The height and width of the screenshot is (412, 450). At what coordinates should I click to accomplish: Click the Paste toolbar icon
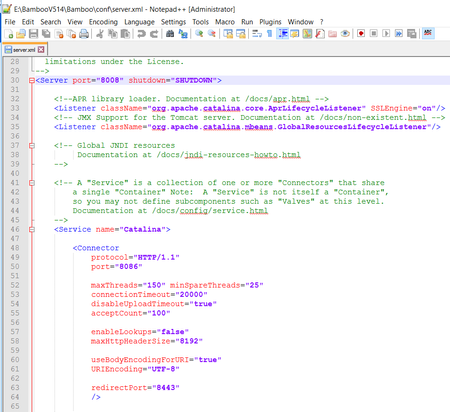[125, 34]
